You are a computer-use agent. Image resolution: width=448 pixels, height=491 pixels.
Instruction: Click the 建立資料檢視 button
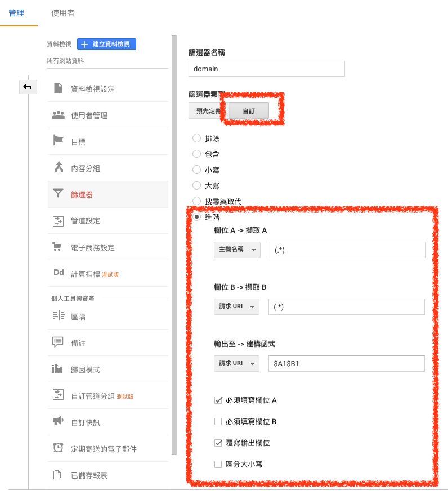pyautogui.click(x=106, y=44)
